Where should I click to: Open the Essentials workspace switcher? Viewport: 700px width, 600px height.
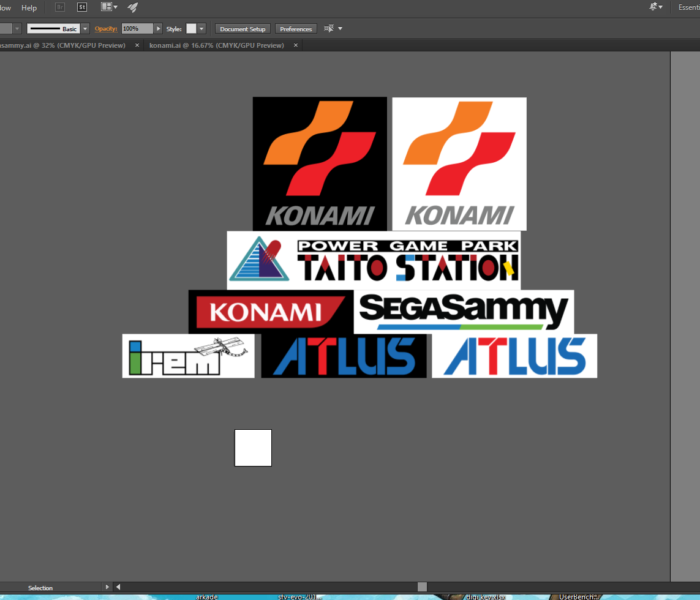(x=689, y=7)
